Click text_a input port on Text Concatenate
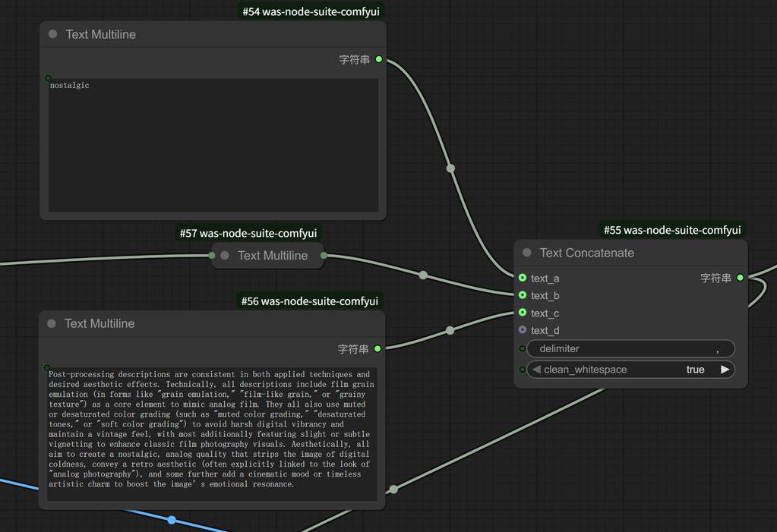The image size is (777, 532). tap(523, 279)
